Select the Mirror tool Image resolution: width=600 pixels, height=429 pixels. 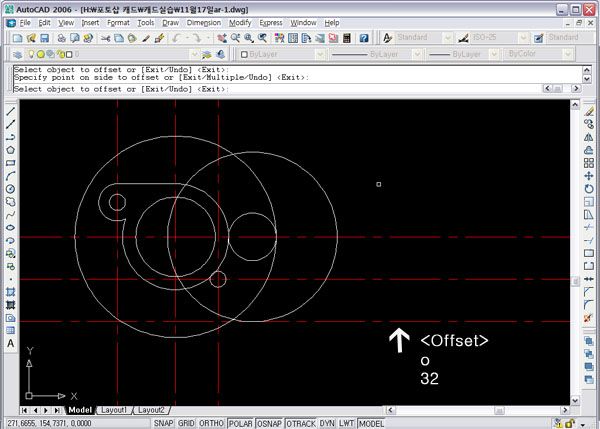(x=589, y=137)
